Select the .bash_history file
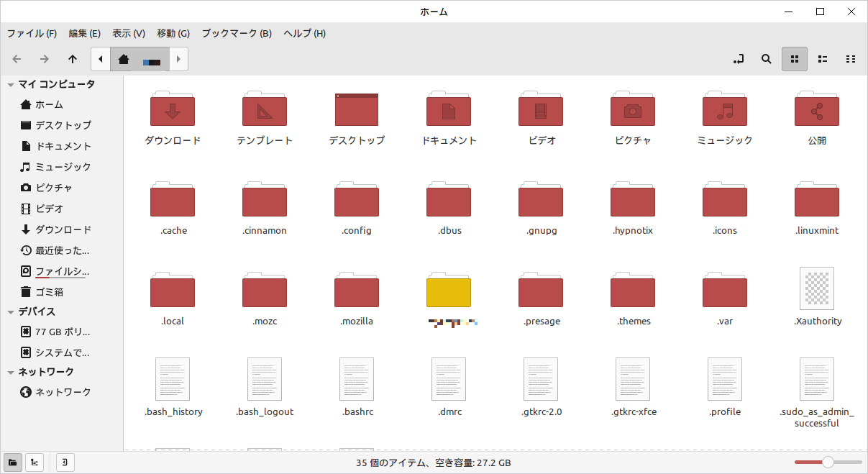The height and width of the screenshot is (474, 868). [x=173, y=379]
